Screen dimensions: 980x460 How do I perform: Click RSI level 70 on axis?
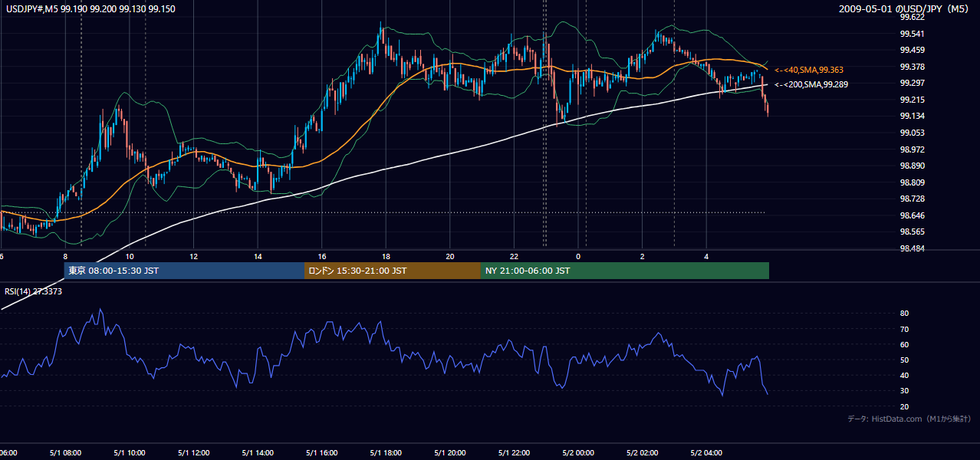click(904, 329)
